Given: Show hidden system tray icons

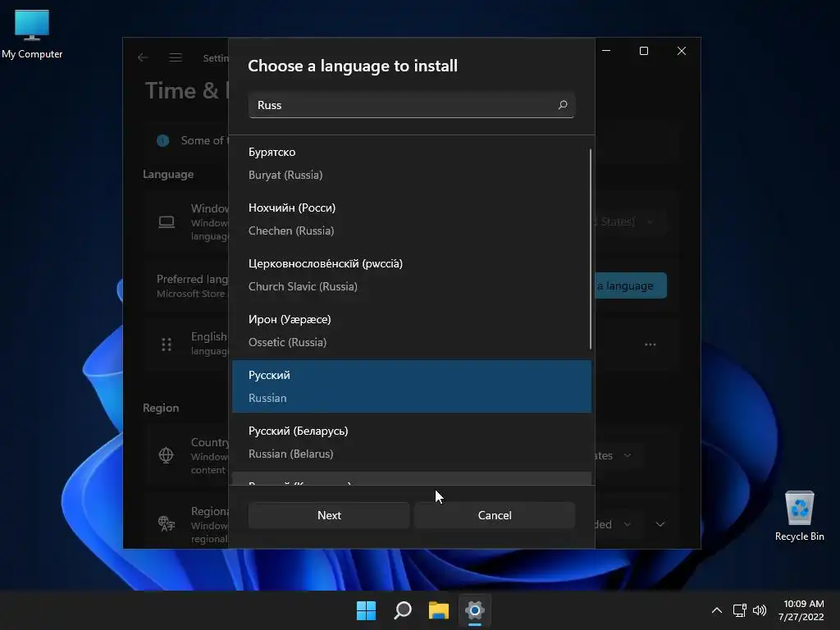Looking at the screenshot, I should click(x=716, y=610).
